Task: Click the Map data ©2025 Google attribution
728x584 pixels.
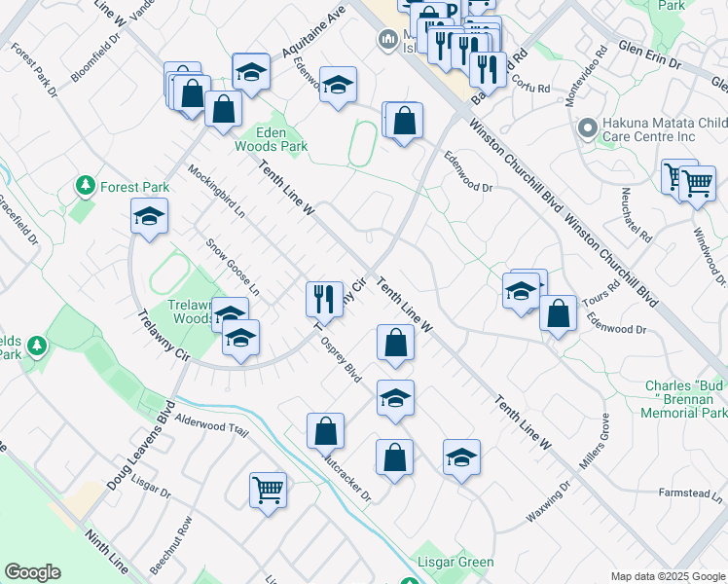Action: pos(667,576)
